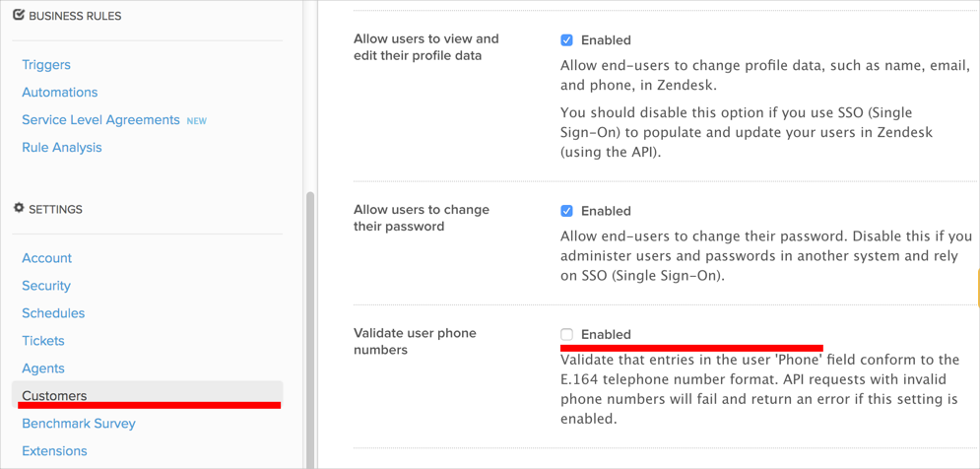The width and height of the screenshot is (980, 469).
Task: Click the sidebar vertical scrollbar
Action: coord(310,325)
